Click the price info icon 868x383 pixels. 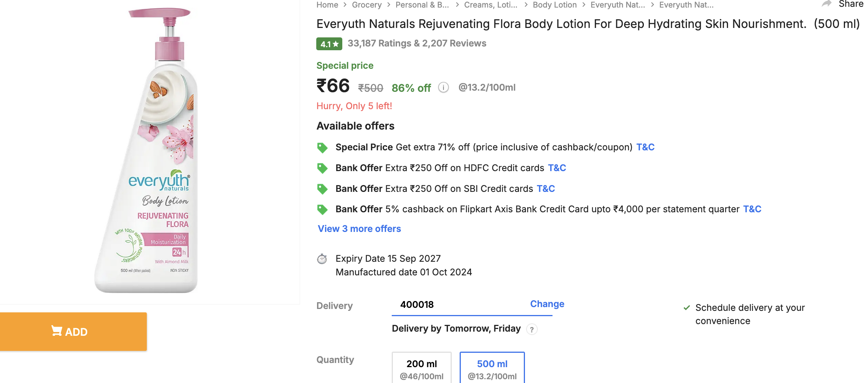click(x=443, y=88)
